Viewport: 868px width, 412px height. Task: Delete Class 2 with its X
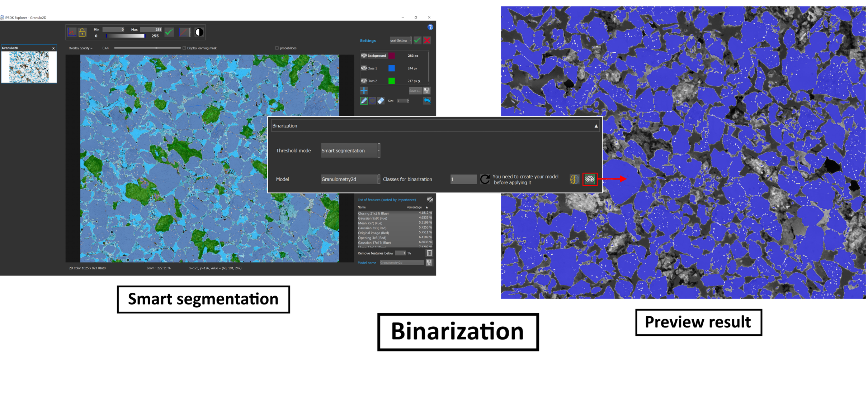click(x=419, y=81)
